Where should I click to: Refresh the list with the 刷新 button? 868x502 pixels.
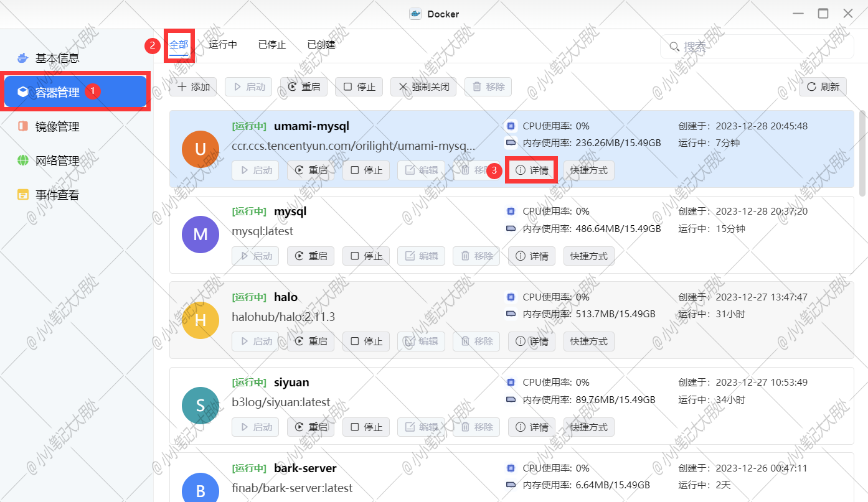823,87
